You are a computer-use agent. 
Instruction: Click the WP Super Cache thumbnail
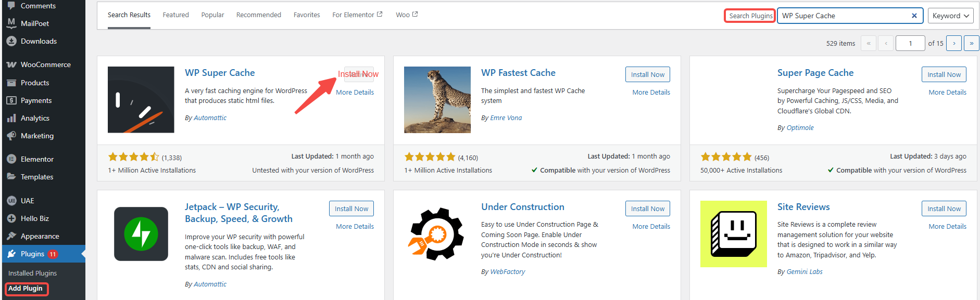coord(141,99)
